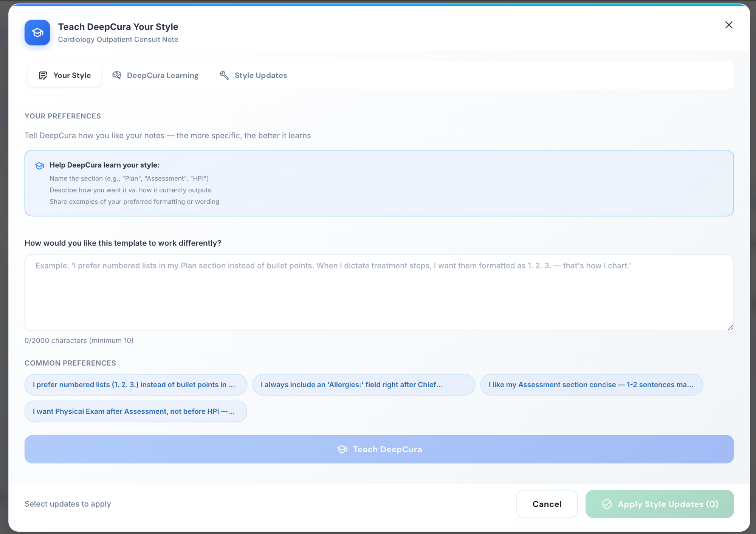
Task: Click Apply Style Updates (0) button
Action: pos(660,504)
